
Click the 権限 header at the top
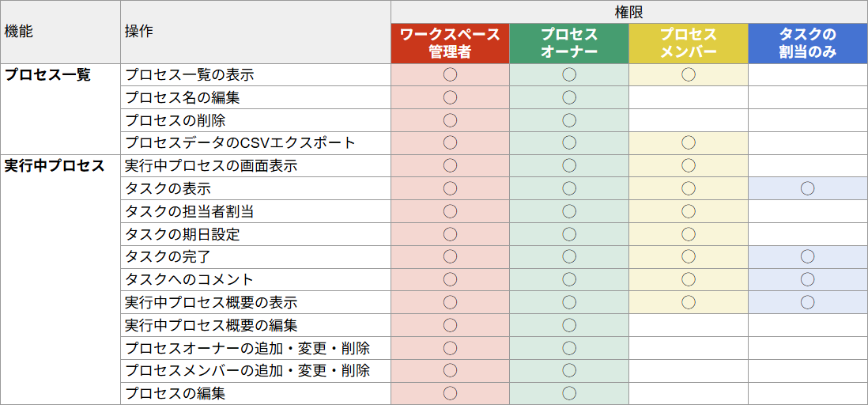(628, 12)
